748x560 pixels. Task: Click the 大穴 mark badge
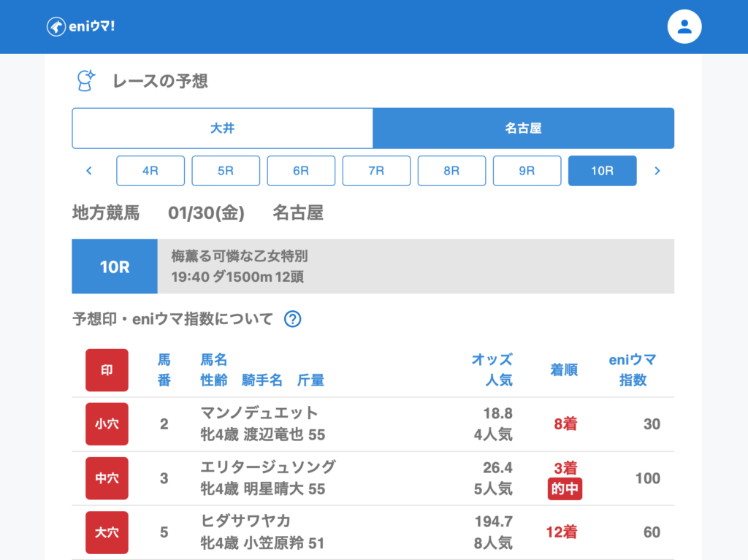(x=107, y=532)
